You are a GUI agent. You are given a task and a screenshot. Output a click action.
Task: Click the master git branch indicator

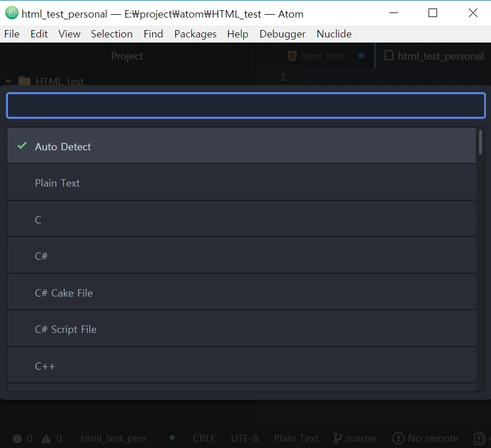(x=355, y=438)
